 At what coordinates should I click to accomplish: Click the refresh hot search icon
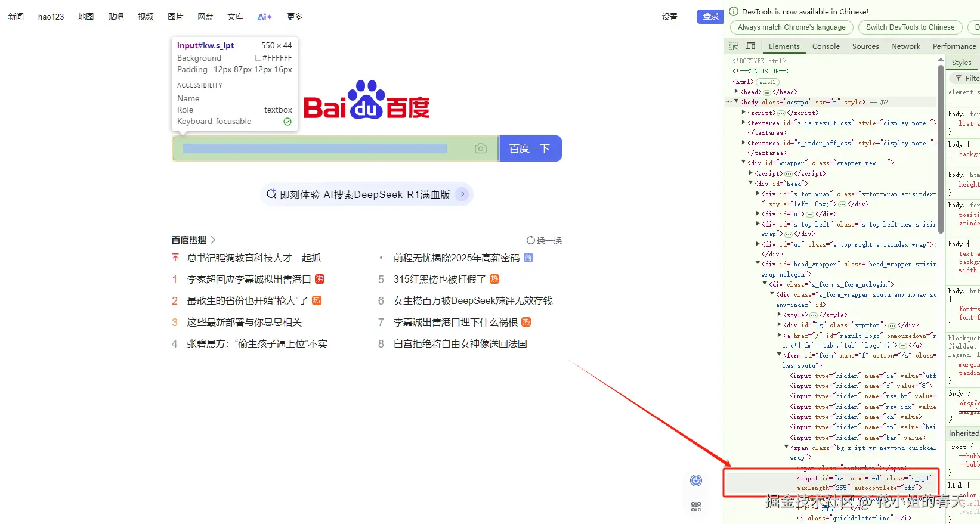click(x=530, y=240)
